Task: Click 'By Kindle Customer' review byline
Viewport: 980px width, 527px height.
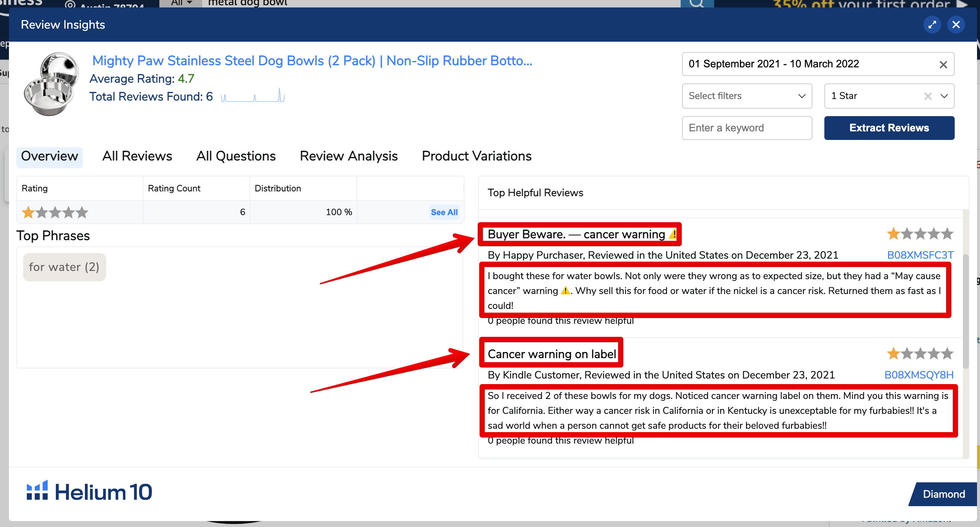Action: coord(661,375)
